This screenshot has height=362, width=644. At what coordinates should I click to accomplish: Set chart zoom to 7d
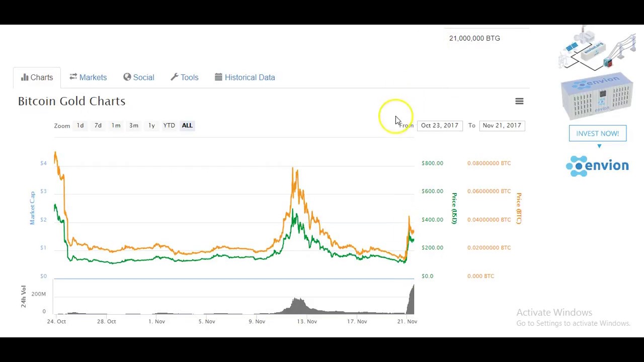point(98,125)
